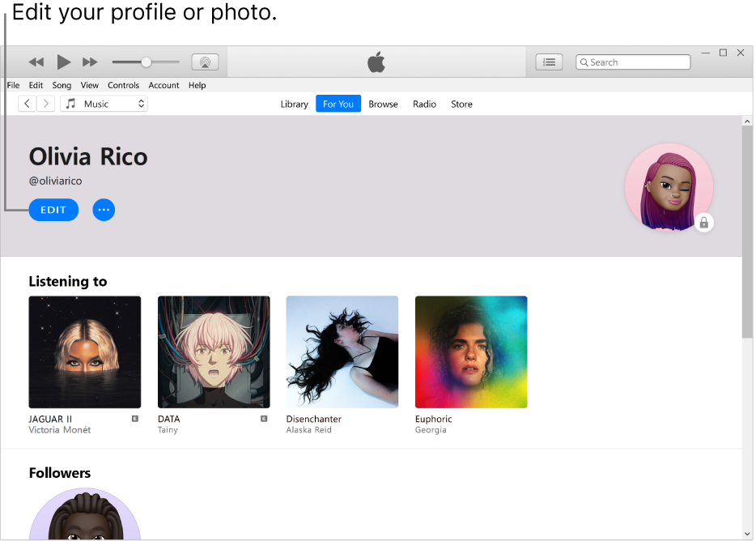Click the scrollbar up arrow
756x541 pixels.
[747, 121]
